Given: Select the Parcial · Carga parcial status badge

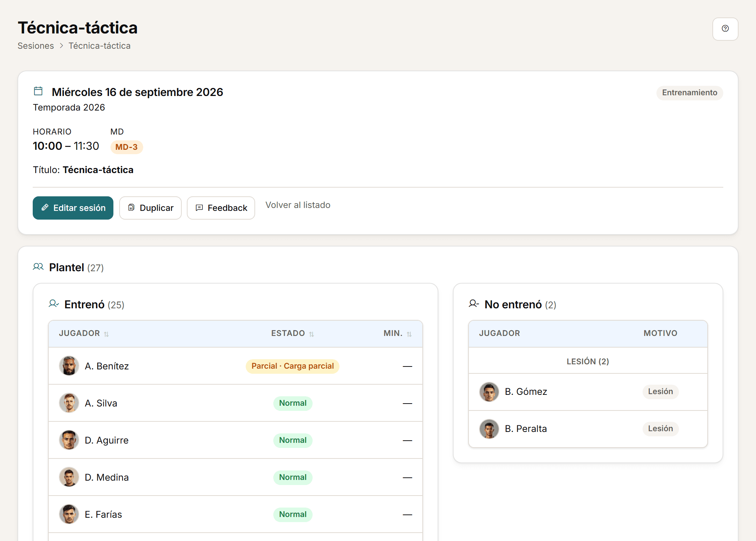Looking at the screenshot, I should pyautogui.click(x=293, y=366).
